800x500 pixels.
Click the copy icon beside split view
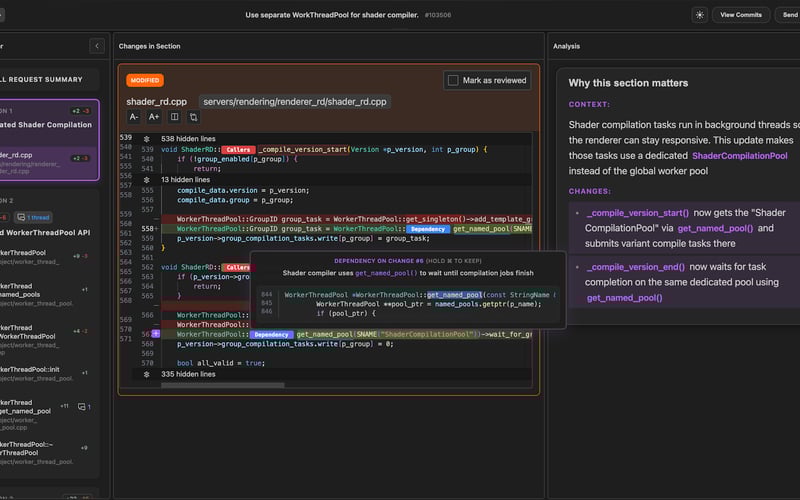(194, 117)
